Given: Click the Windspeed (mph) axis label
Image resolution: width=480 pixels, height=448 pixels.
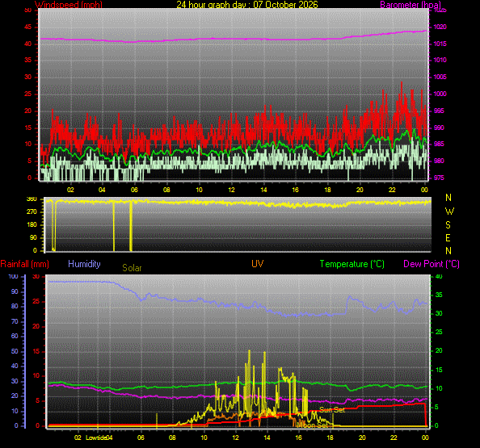Looking at the screenshot, I should pyautogui.click(x=69, y=5).
